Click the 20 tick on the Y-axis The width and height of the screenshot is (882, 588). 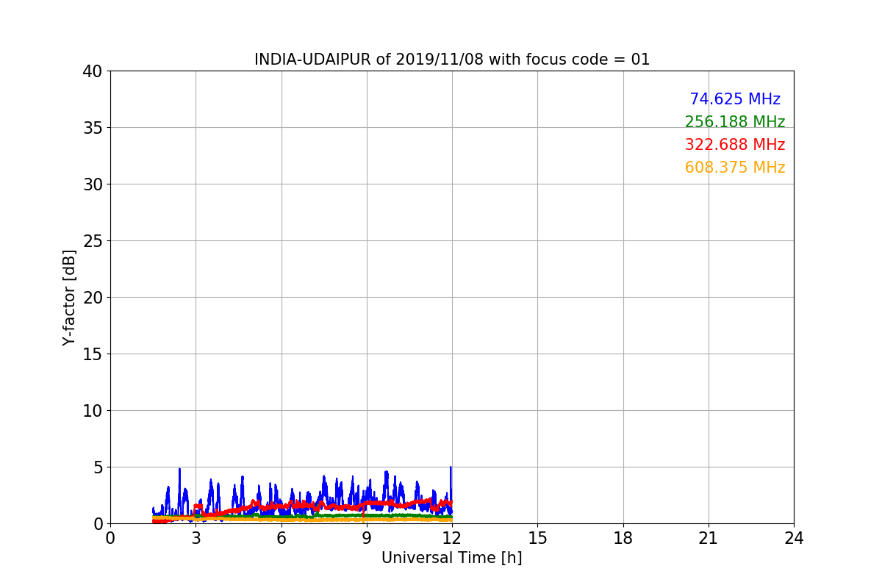[x=92, y=298]
